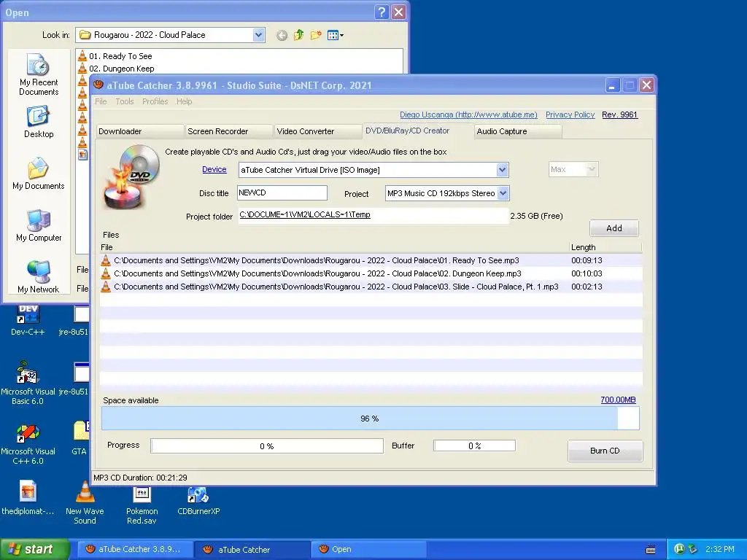Image resolution: width=747 pixels, height=560 pixels.
Task: Click the burning DVD disc logo
Action: coord(131,176)
